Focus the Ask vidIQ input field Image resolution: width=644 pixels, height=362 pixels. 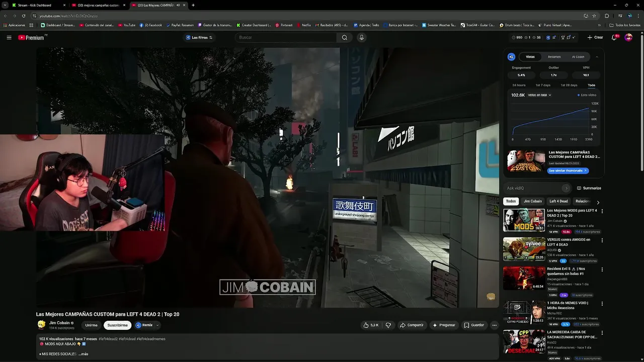coord(533,188)
